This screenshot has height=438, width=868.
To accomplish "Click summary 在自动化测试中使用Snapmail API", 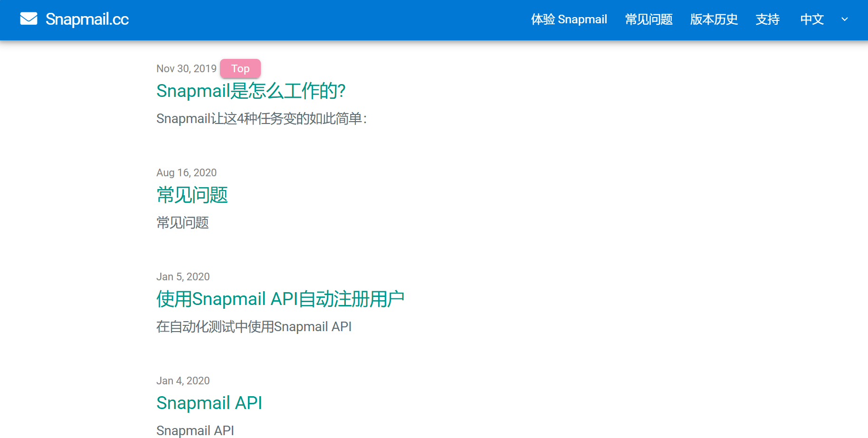I will coord(254,326).
